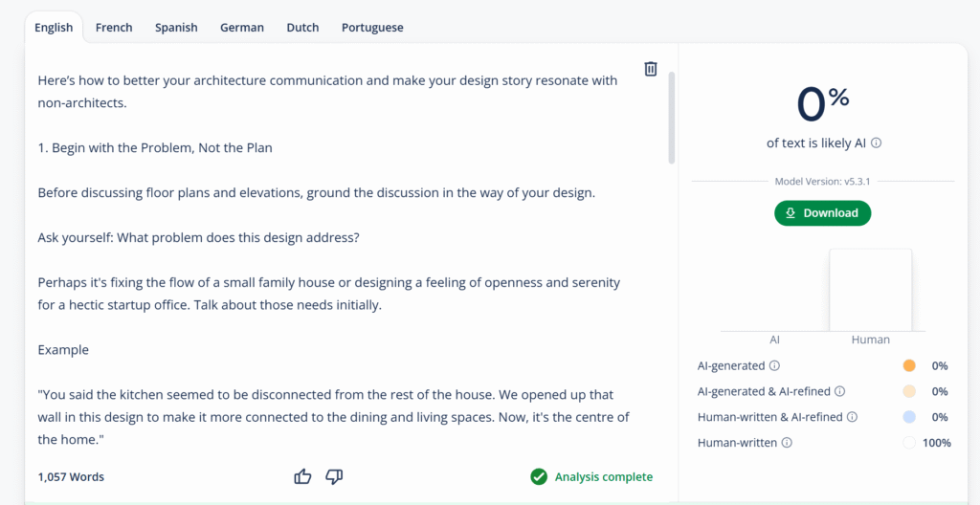Open info icon beside Human-written & AI-refined
The width and height of the screenshot is (980, 505).
pyautogui.click(x=852, y=417)
